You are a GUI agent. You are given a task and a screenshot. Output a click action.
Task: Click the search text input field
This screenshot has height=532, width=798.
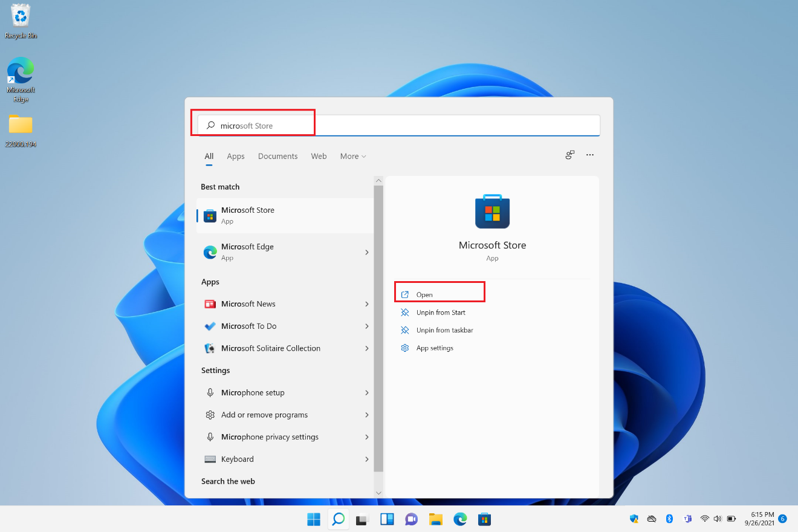tap(399, 126)
